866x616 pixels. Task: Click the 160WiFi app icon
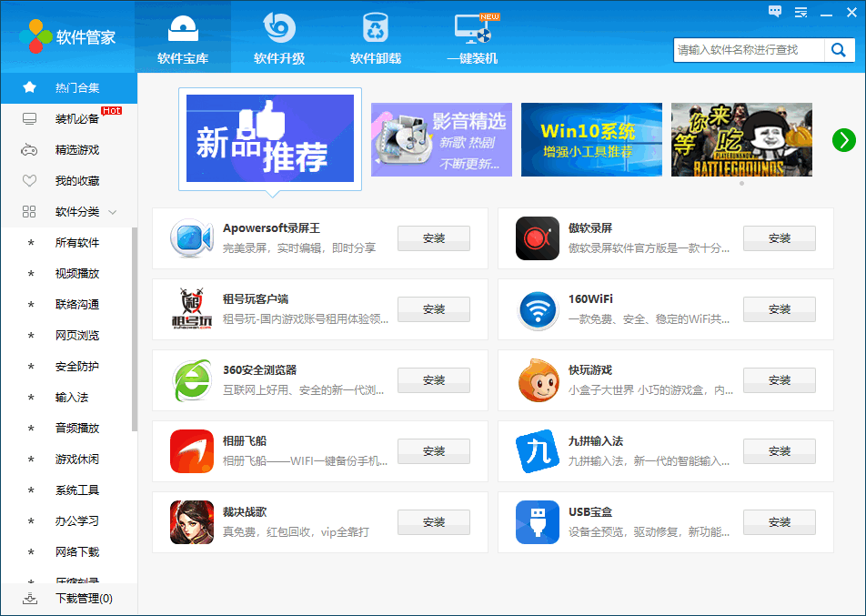tap(538, 309)
